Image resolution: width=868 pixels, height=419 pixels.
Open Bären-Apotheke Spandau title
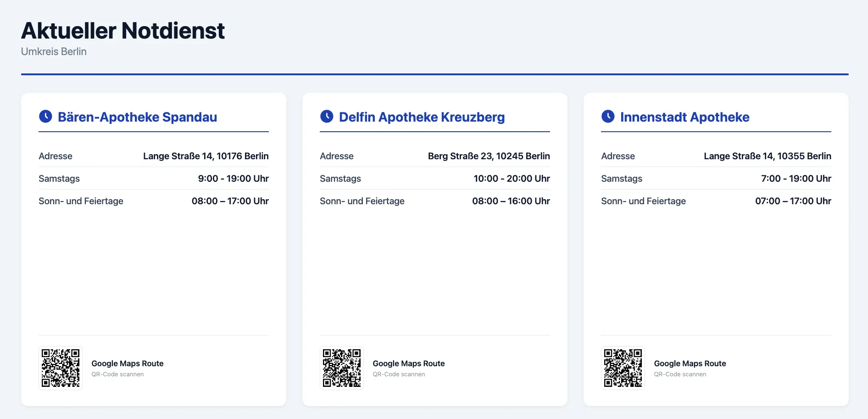(137, 117)
